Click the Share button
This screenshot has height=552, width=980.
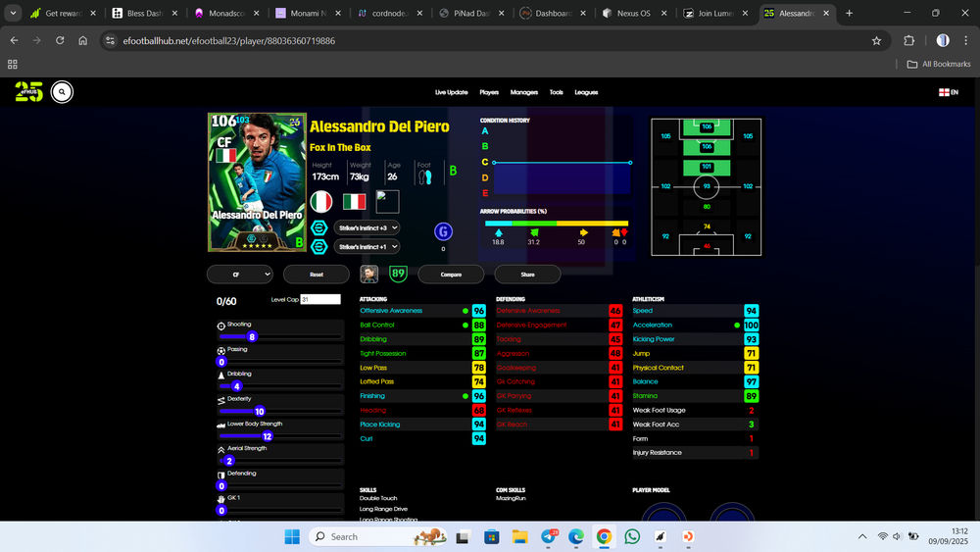527,275
